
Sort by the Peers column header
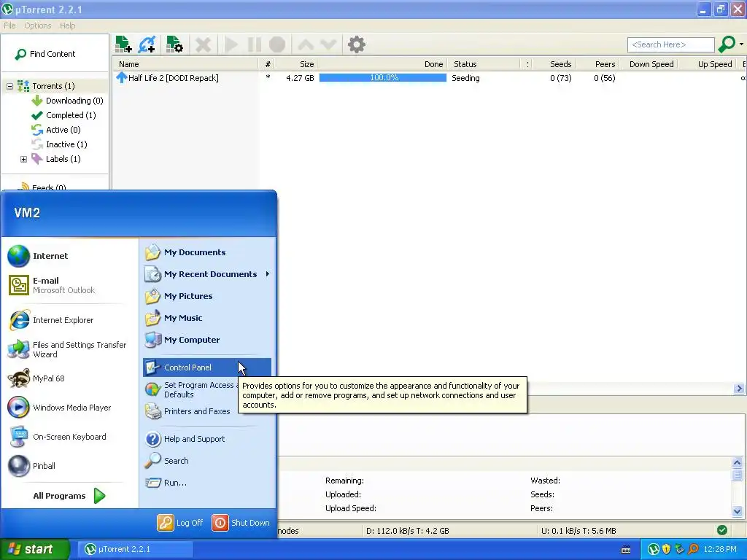click(x=597, y=64)
